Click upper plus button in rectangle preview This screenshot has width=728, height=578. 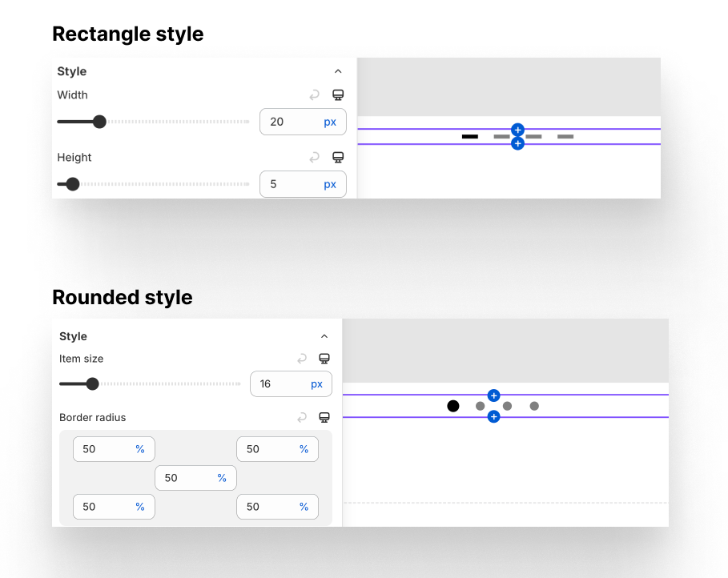(x=517, y=130)
